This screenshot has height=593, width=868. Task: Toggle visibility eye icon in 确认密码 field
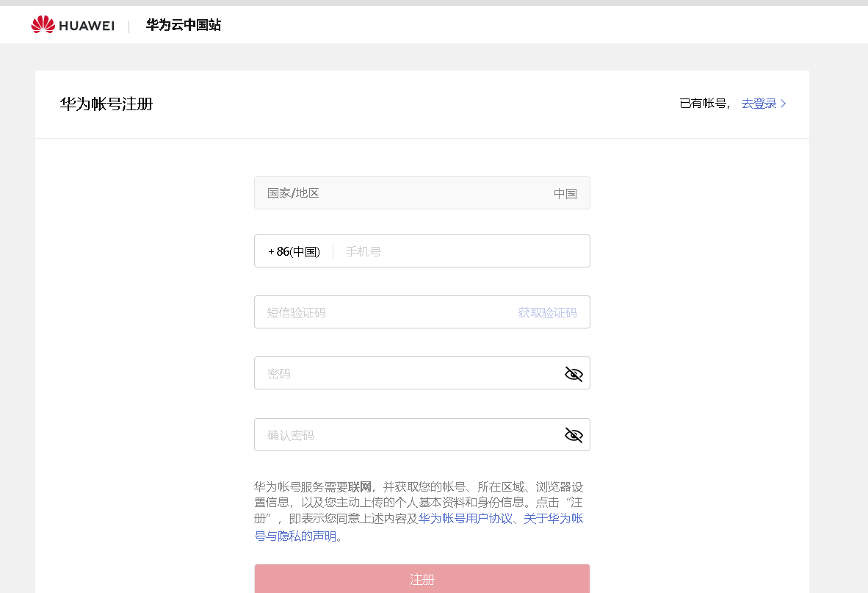click(x=574, y=435)
